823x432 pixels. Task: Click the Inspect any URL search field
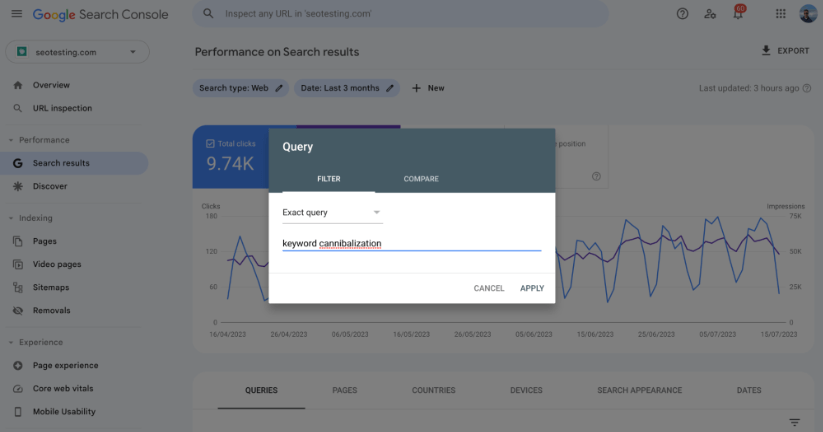(400, 14)
